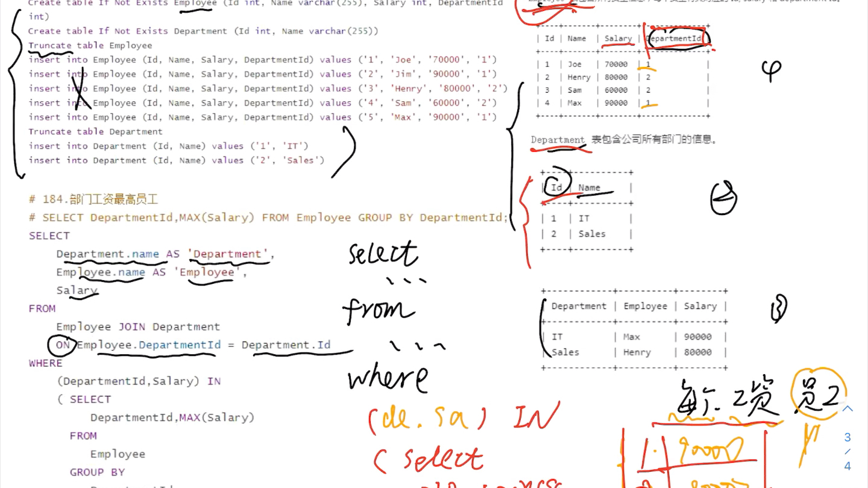Click 'DepartmentId' column header in Employee table
The image size is (868, 488).
click(674, 39)
